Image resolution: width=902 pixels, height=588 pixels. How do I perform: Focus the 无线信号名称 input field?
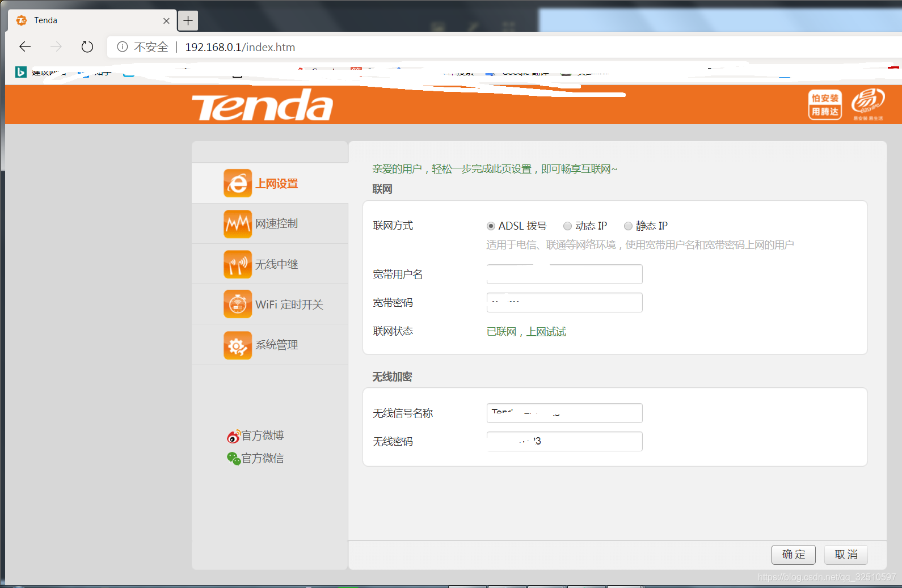click(x=564, y=413)
